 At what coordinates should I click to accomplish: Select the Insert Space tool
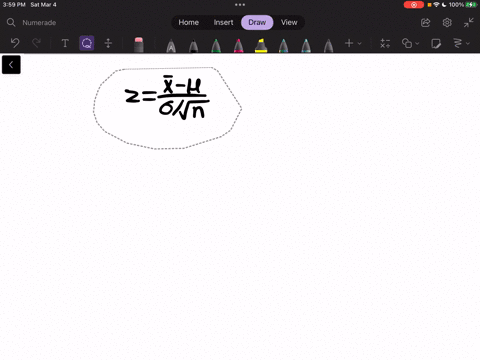108,43
